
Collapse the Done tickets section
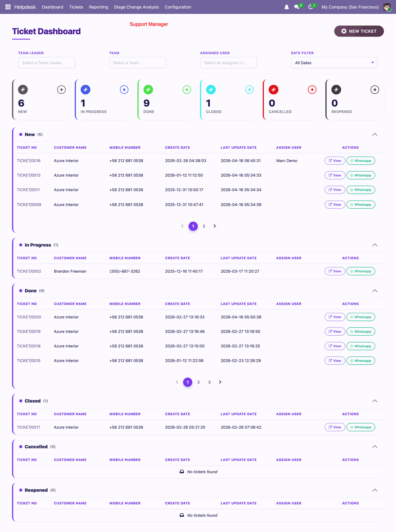point(375,291)
